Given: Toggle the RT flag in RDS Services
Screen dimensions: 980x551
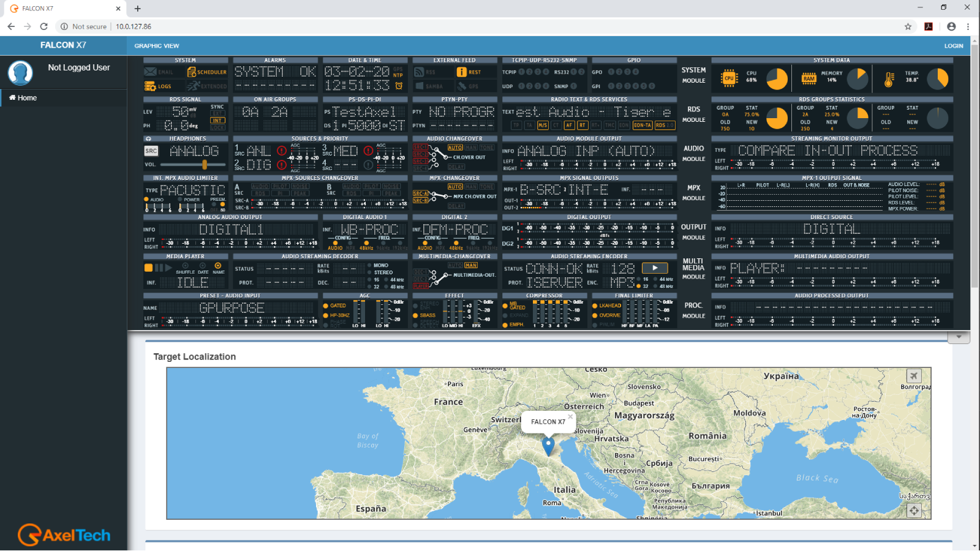Looking at the screenshot, I should (x=582, y=126).
